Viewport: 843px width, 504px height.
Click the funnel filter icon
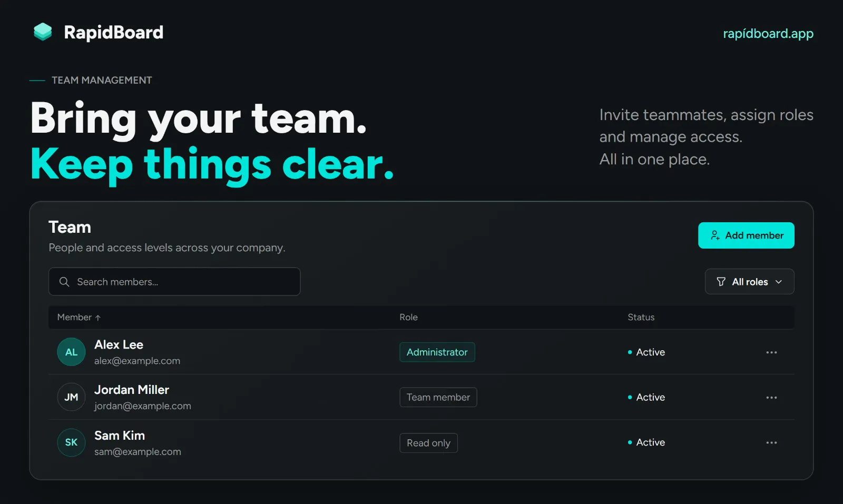pos(721,282)
